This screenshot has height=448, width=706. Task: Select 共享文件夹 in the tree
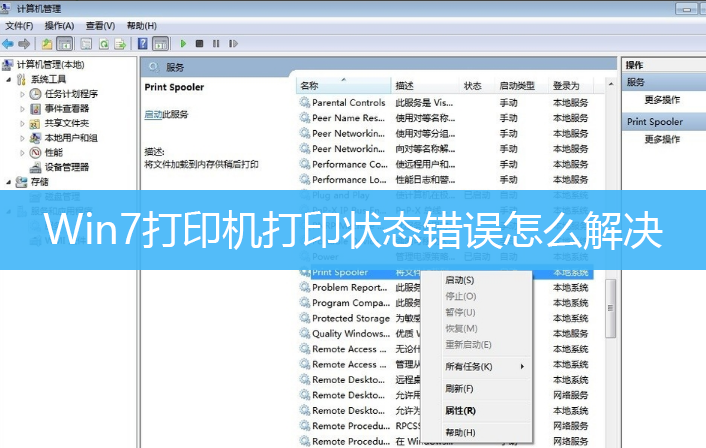tap(67, 123)
